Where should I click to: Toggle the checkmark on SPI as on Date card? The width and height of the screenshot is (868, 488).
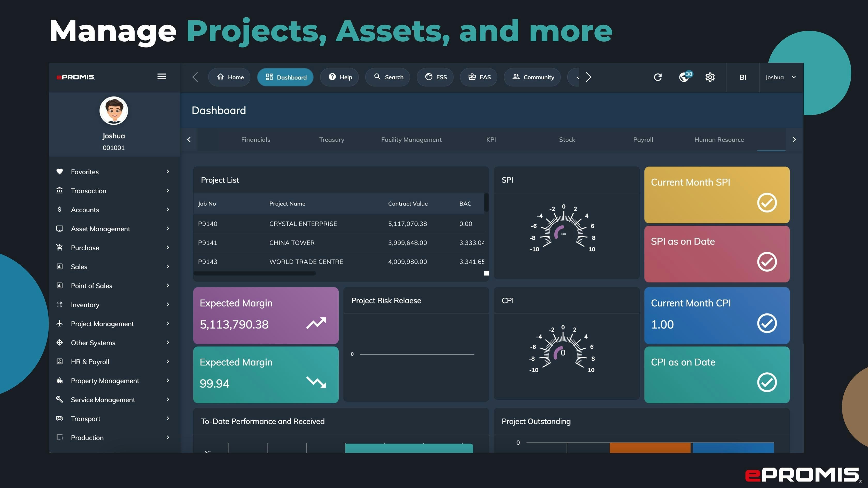pyautogui.click(x=766, y=262)
